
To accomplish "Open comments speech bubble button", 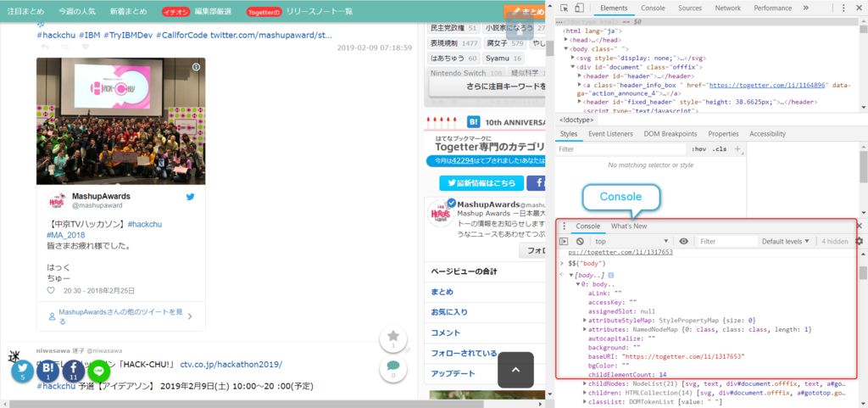I will point(393,369).
